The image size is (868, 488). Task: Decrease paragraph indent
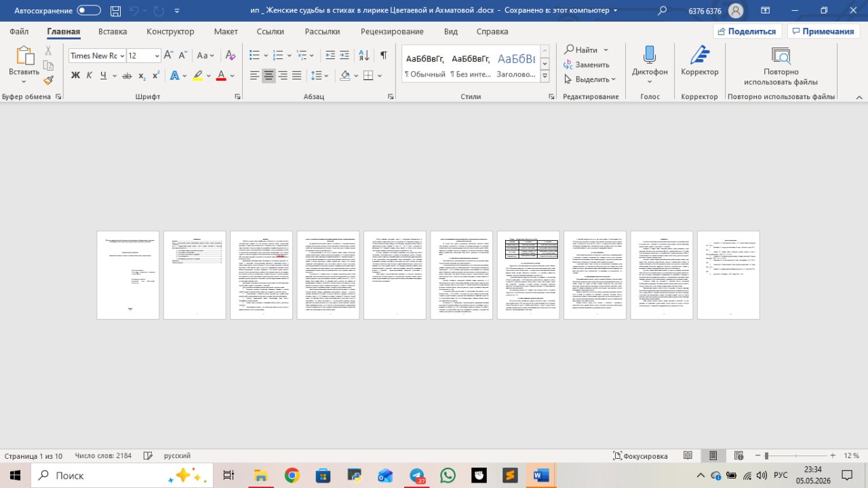pos(330,56)
